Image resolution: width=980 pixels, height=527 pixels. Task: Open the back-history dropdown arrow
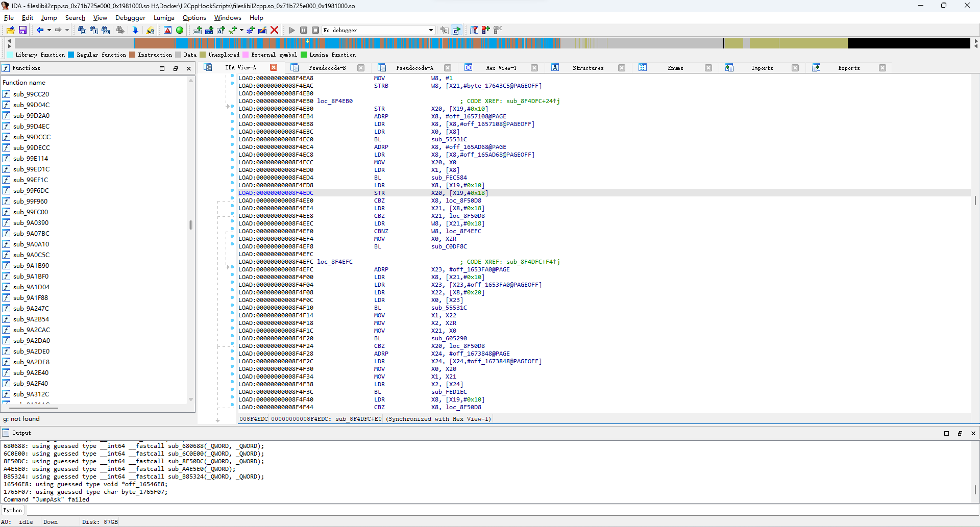click(x=49, y=30)
